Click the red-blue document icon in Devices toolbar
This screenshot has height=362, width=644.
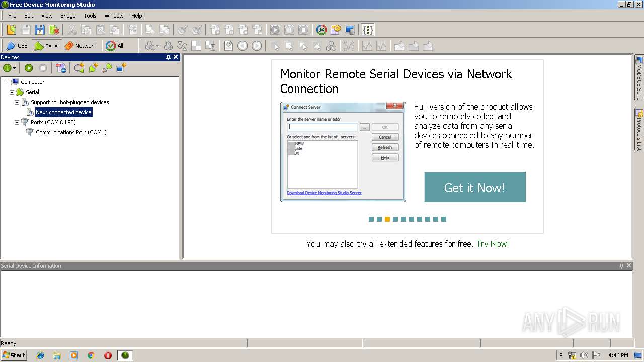click(x=61, y=68)
